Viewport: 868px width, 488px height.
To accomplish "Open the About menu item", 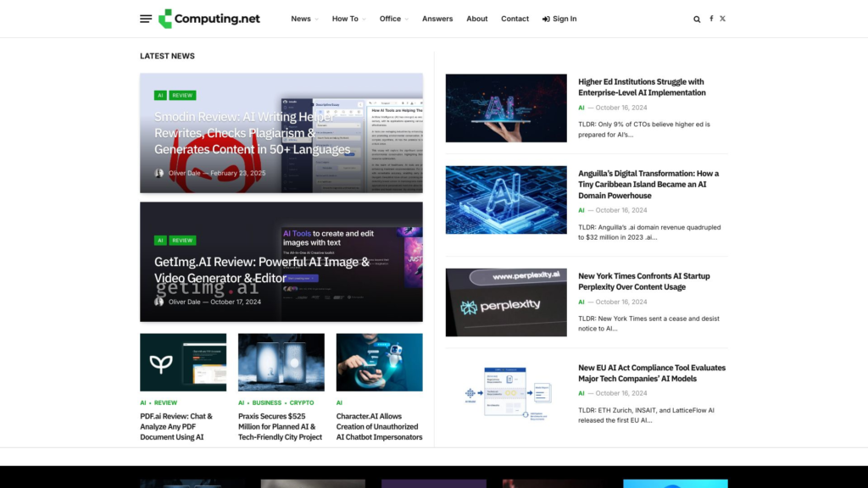I will (476, 19).
